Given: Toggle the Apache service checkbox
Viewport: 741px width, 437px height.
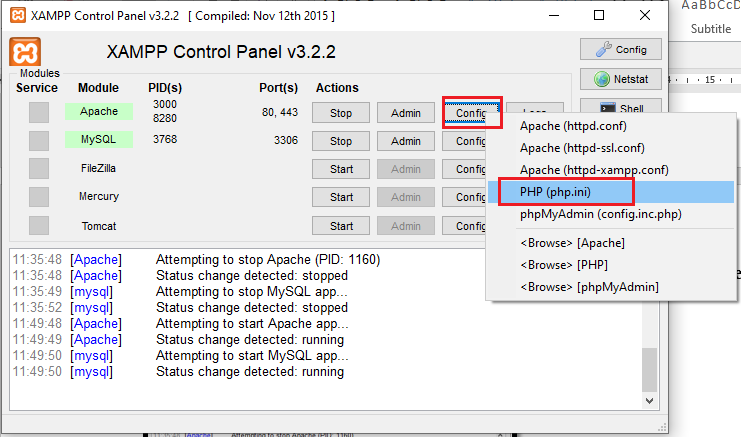Looking at the screenshot, I should pos(39,112).
